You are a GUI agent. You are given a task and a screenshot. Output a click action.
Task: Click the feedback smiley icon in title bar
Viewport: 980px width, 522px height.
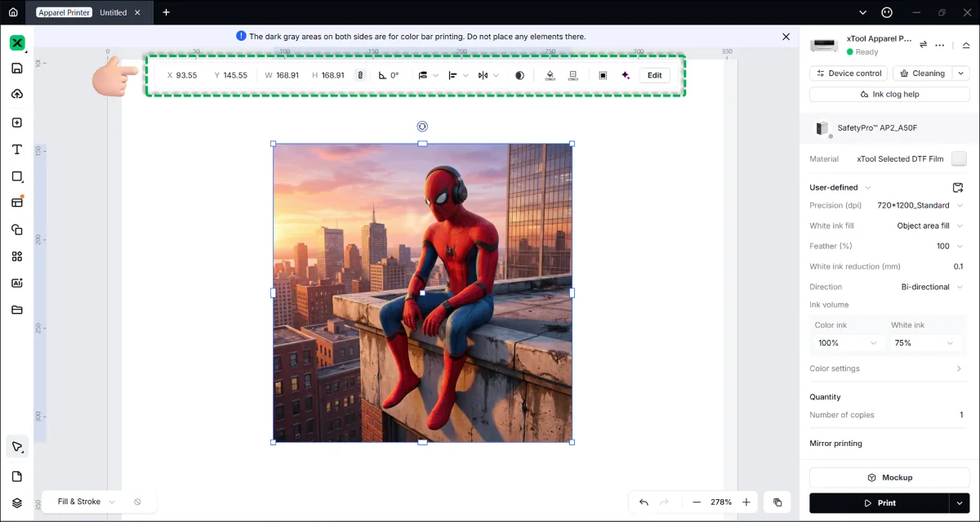pos(888,12)
